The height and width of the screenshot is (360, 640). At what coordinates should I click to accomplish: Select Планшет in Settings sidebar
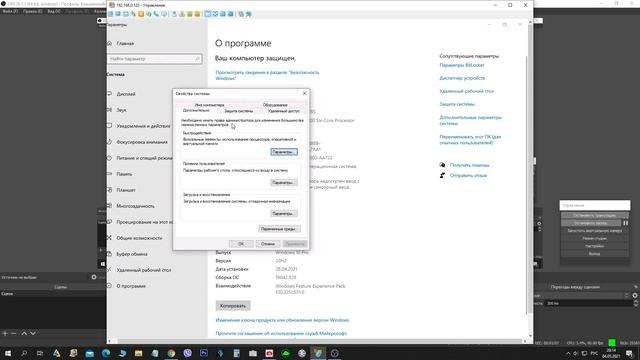[126, 190]
